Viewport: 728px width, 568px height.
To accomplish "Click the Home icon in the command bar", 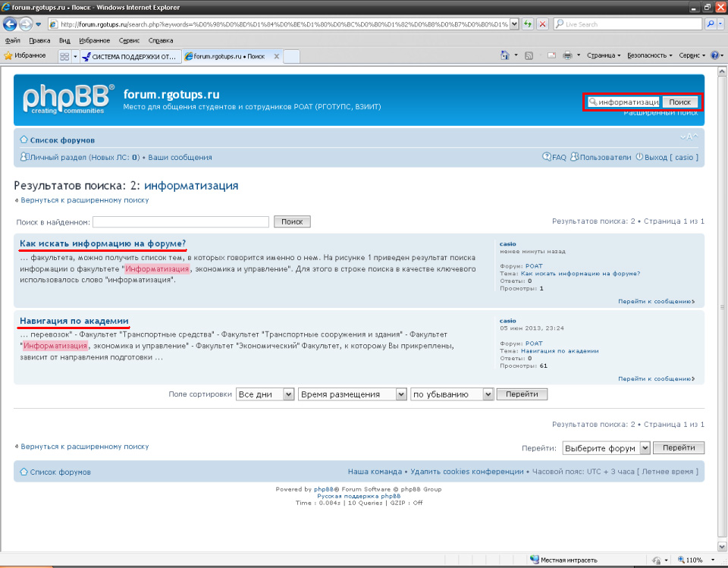I will pos(504,55).
